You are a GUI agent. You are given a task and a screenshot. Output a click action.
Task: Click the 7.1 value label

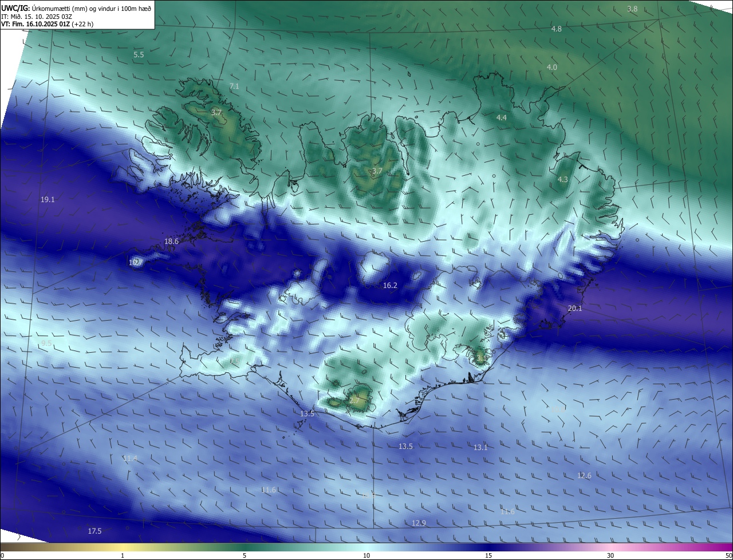click(234, 86)
